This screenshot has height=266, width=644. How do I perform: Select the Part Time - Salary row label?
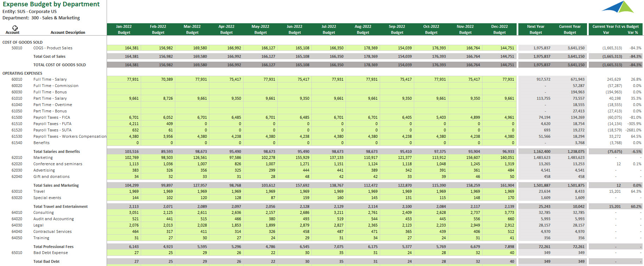pos(50,98)
